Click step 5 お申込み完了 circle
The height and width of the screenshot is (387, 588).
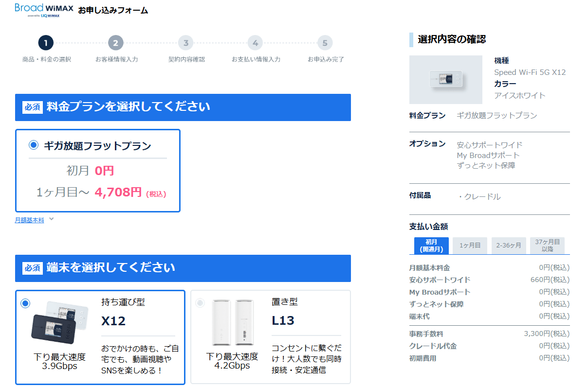pyautogui.click(x=324, y=43)
